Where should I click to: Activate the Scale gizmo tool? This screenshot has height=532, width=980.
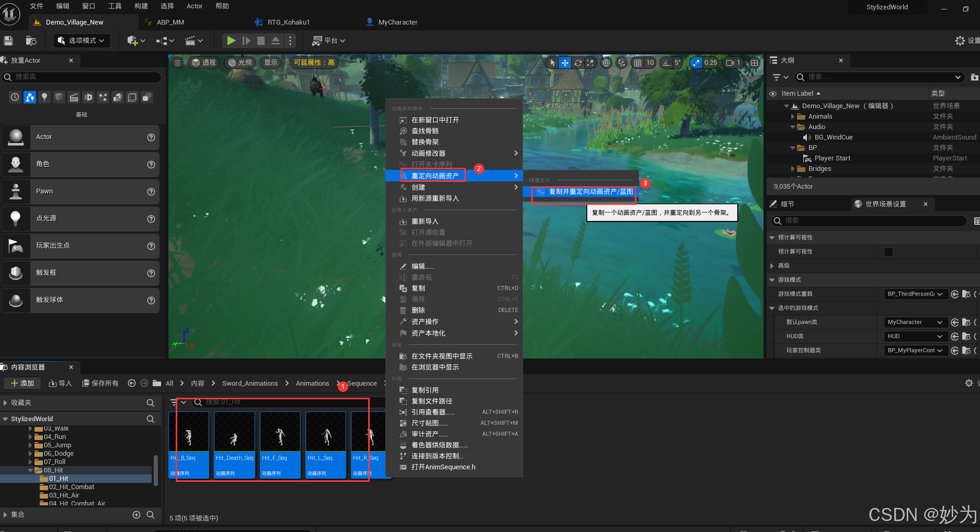coord(590,63)
